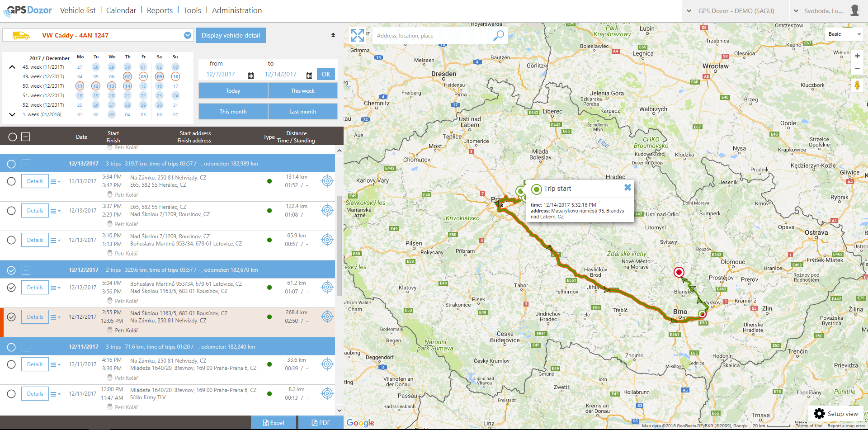Open the Setup view gear settings
This screenshot has width=868, height=430.
click(819, 414)
